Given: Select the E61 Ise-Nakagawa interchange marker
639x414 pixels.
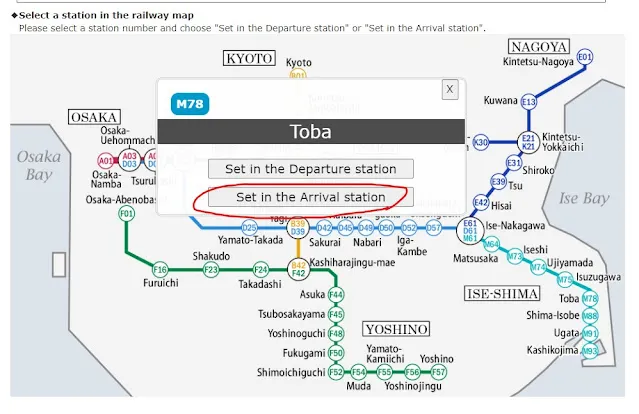Looking at the screenshot, I should 470,231.
